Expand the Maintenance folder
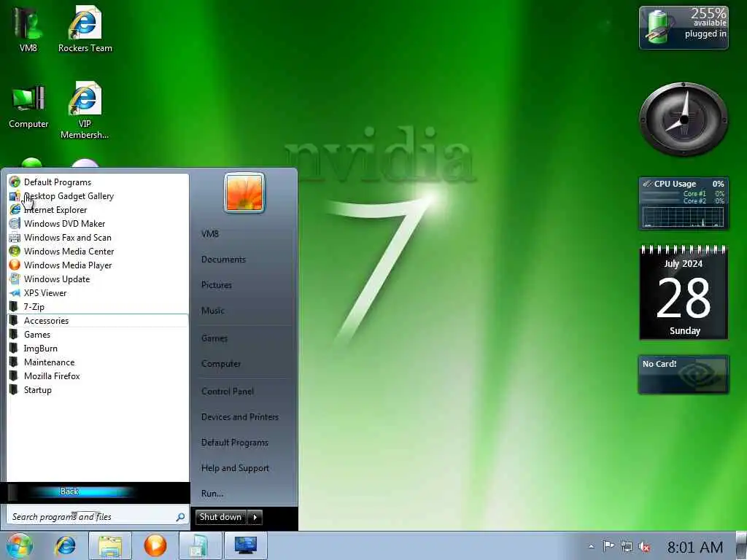The height and width of the screenshot is (560, 747). pos(98,362)
